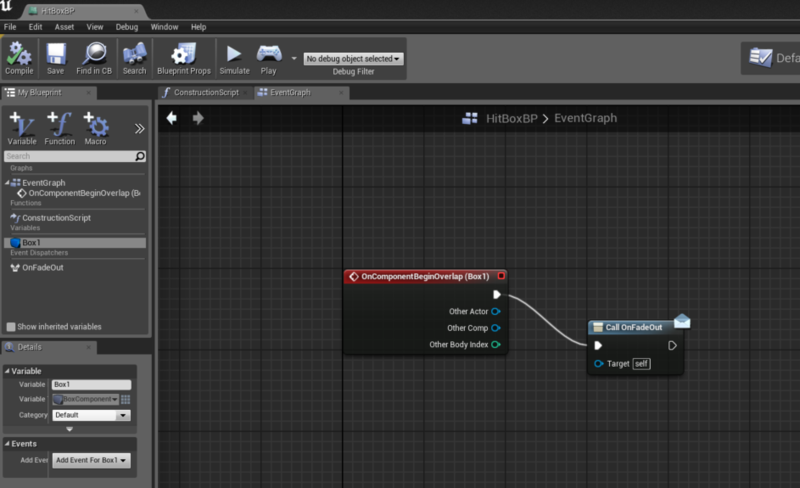Click the Play gamepad button
Image resolution: width=800 pixels, height=488 pixels.
click(268, 58)
